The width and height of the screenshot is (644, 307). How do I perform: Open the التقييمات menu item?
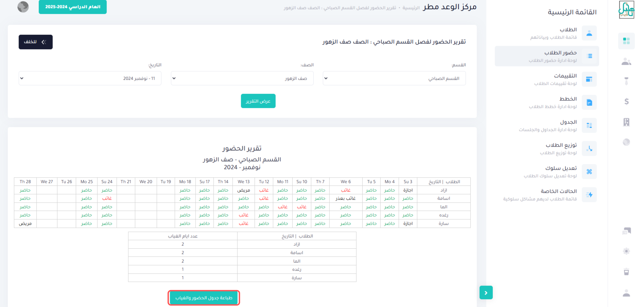[x=547, y=79]
